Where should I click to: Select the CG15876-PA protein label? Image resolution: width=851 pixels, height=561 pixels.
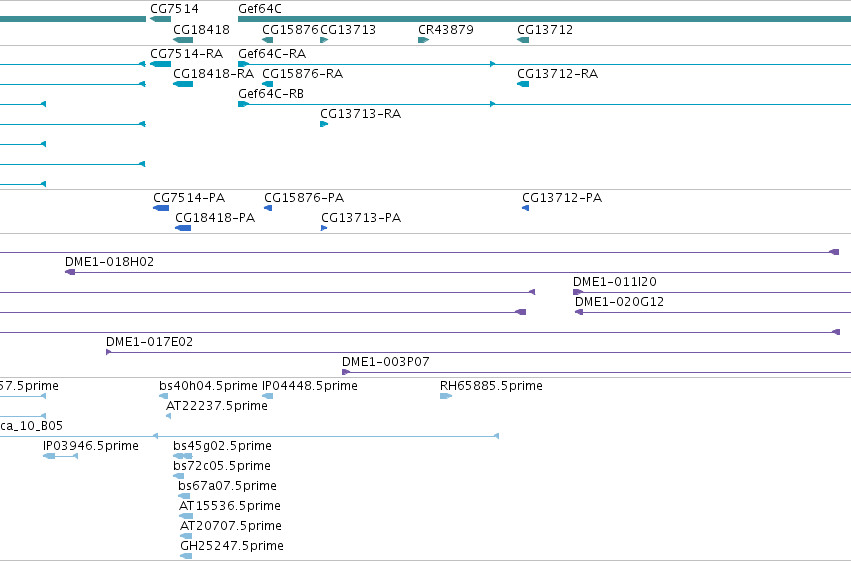click(x=304, y=198)
